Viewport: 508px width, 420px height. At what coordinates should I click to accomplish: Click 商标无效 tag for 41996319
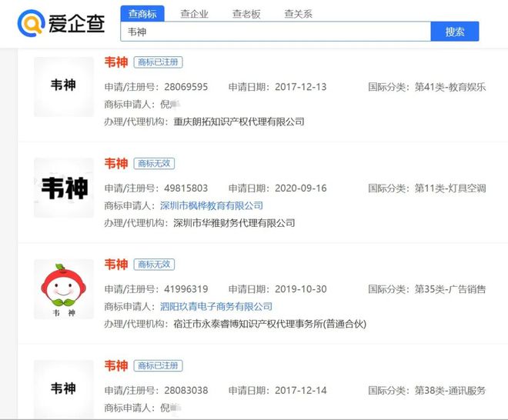(x=154, y=265)
